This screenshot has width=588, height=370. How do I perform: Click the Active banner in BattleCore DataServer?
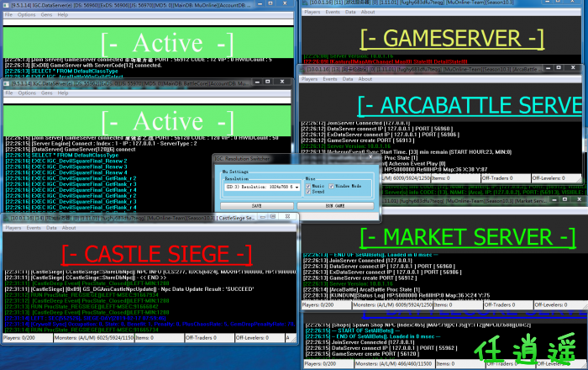[147, 121]
